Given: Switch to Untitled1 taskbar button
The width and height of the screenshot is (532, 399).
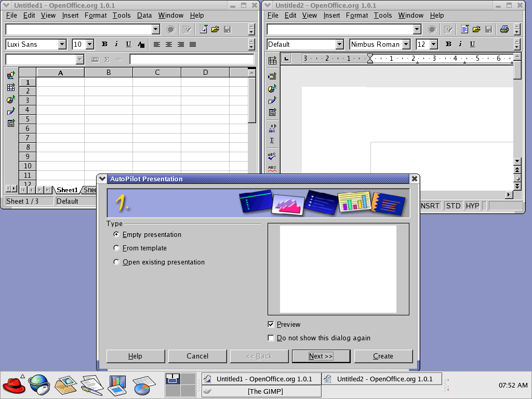Looking at the screenshot, I should point(261,379).
